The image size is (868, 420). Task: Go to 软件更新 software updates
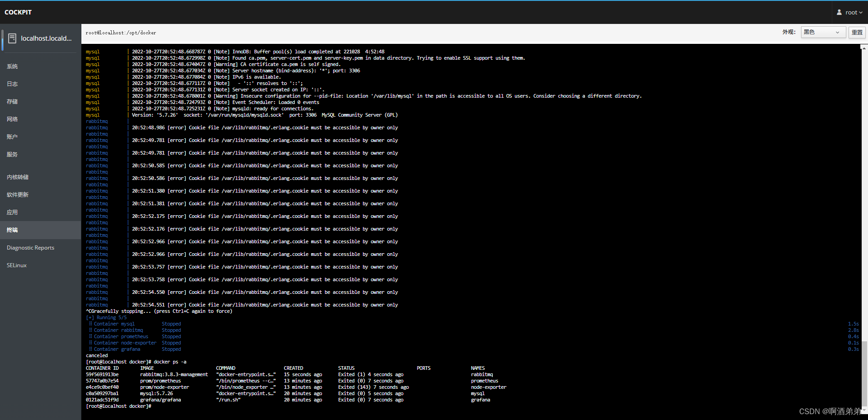click(x=41, y=195)
